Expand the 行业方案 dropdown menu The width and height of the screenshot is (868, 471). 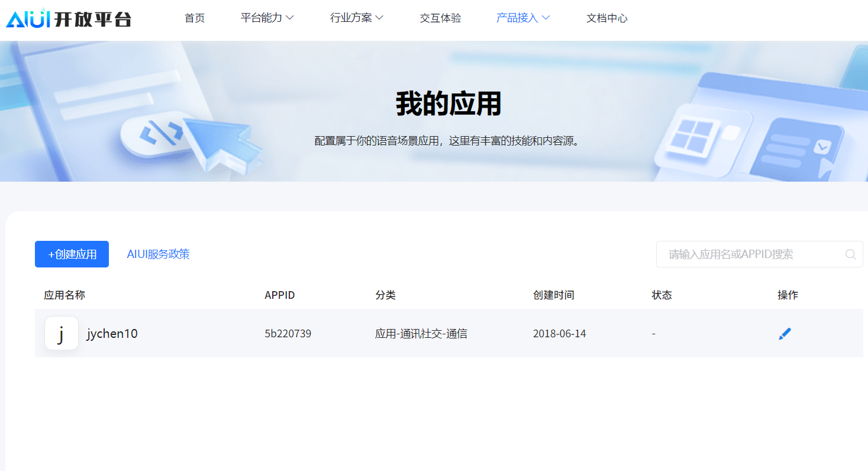click(x=356, y=18)
